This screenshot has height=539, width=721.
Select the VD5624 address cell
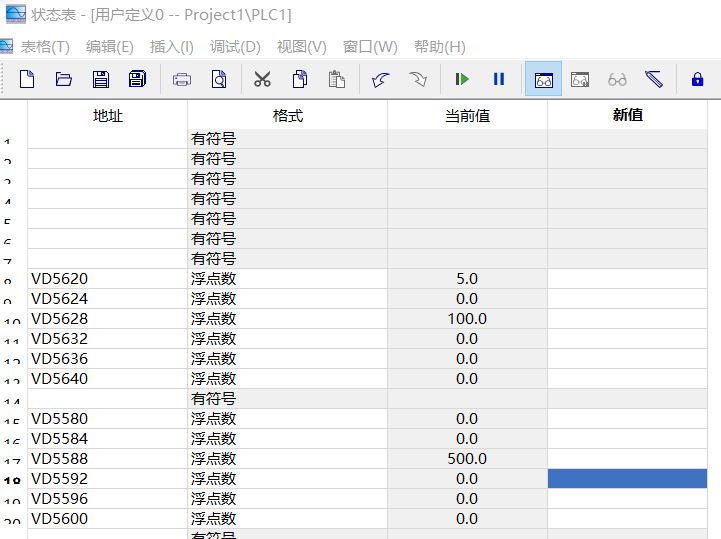click(x=108, y=298)
